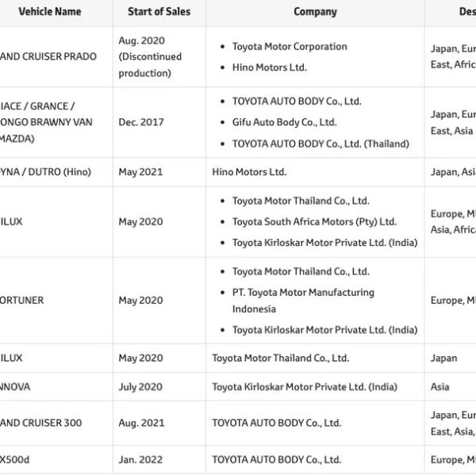Click the July 2020 sales date

(142, 387)
